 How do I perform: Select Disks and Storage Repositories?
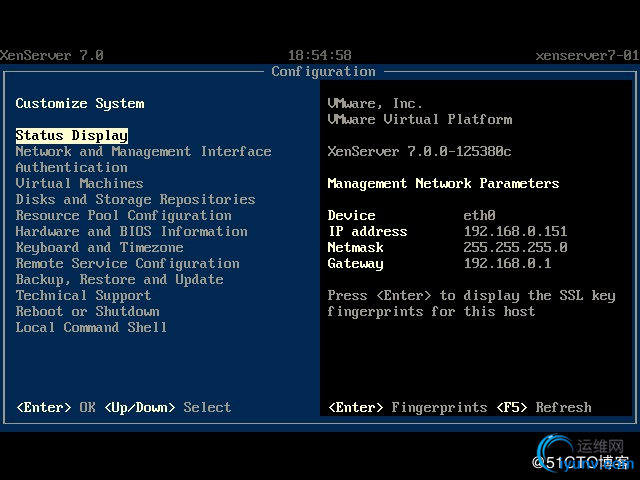[x=136, y=200]
